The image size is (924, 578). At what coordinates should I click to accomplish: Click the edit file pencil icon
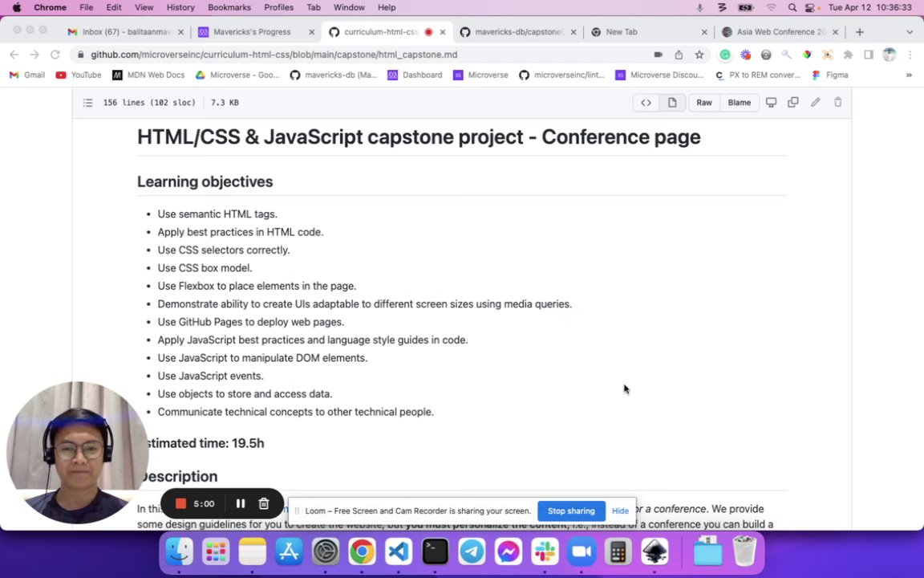coord(815,103)
